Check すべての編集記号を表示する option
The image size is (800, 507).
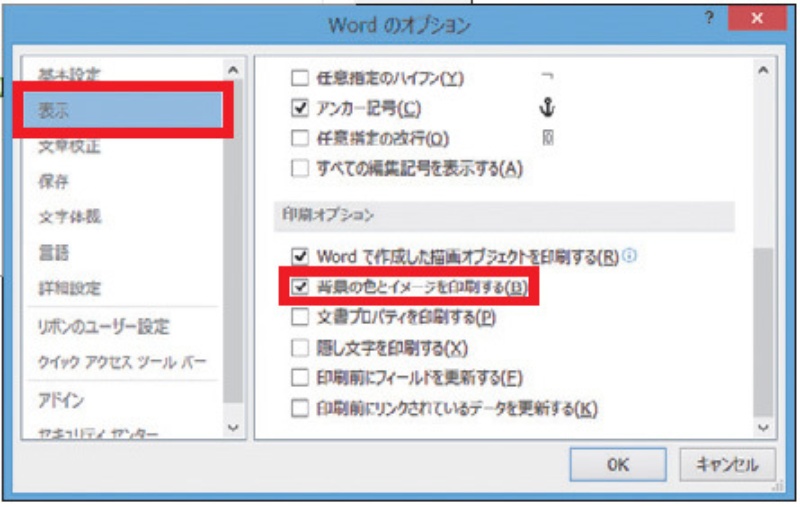pos(299,168)
